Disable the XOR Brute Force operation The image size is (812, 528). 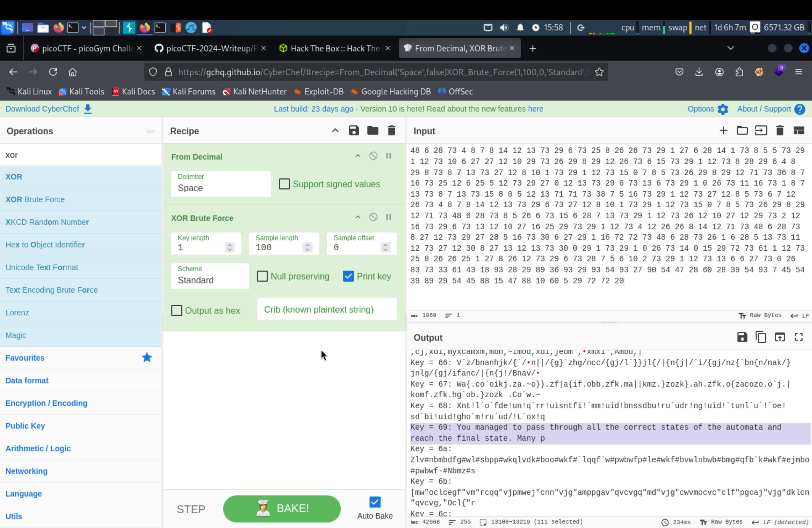[373, 218]
